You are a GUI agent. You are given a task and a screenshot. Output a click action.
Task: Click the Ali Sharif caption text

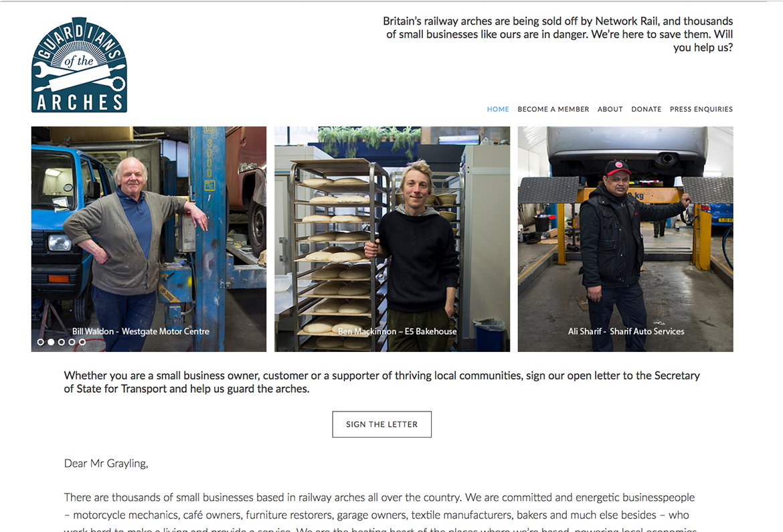pos(626,331)
